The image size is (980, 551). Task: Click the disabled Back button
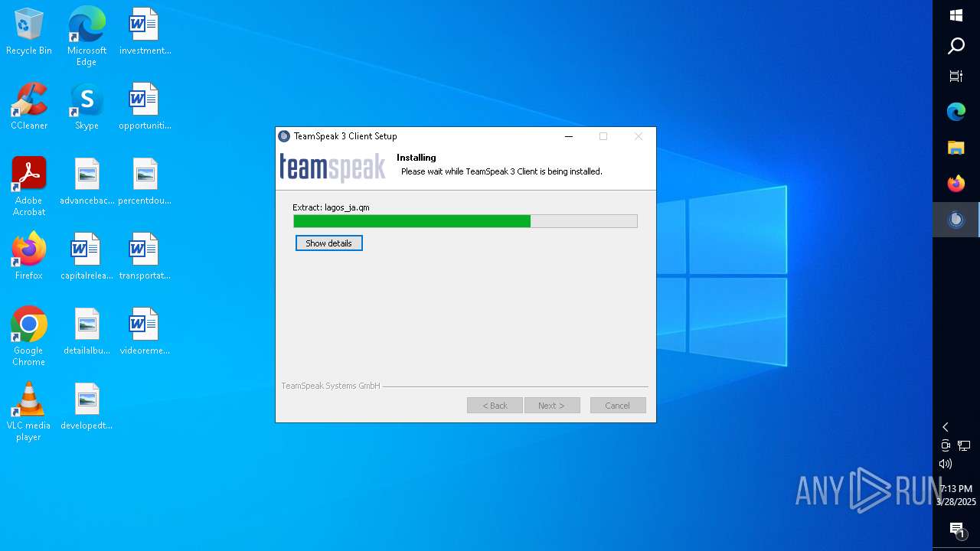[x=495, y=406]
